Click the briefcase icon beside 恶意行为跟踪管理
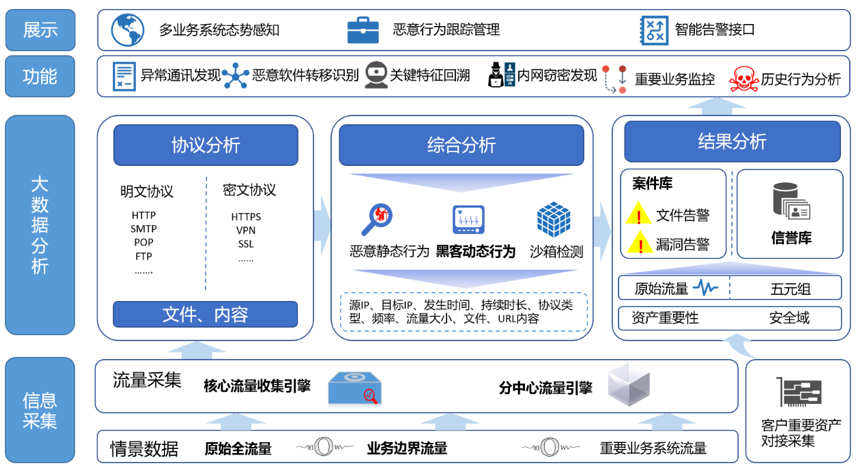This screenshot has width=865, height=471. click(x=363, y=30)
